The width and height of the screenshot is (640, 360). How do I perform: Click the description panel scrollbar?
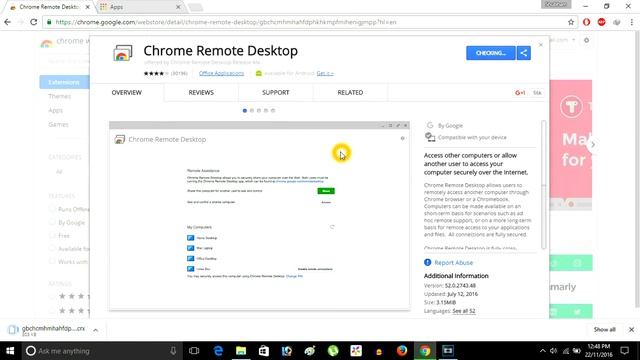pos(543,184)
